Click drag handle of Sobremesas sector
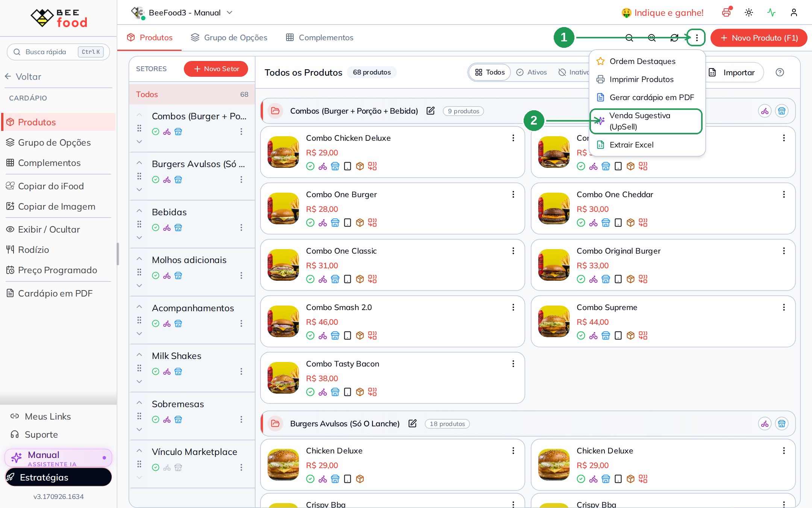Screen dimensions: 812x508 [139, 416]
